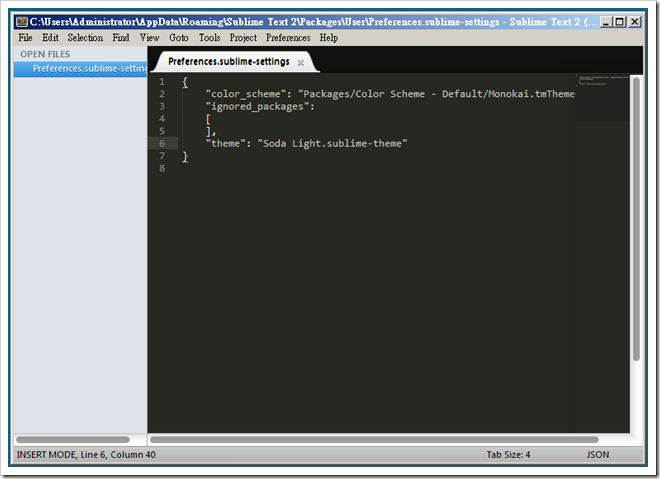Open the Selection menu
Screen dimensions: 660x479
pos(85,38)
